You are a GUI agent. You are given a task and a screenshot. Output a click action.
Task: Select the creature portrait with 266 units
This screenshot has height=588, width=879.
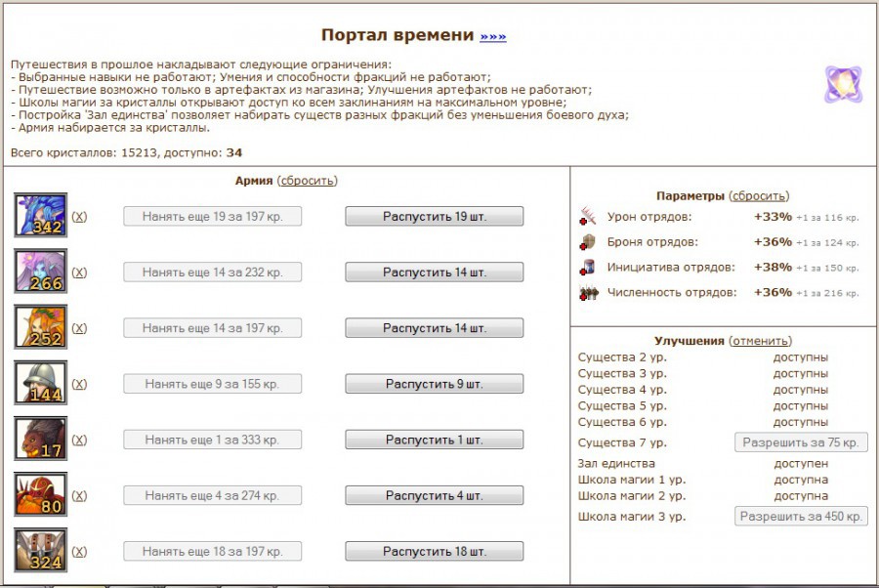pyautogui.click(x=40, y=271)
